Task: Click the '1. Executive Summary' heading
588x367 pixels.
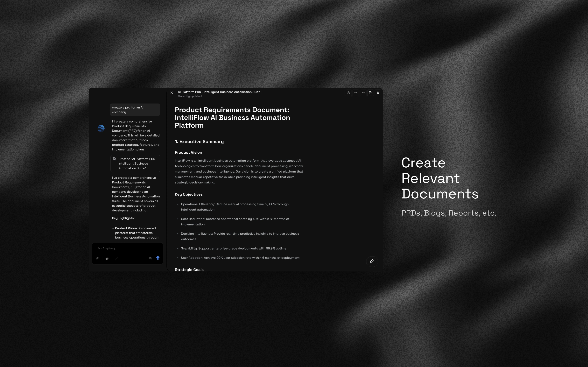Action: [199, 142]
